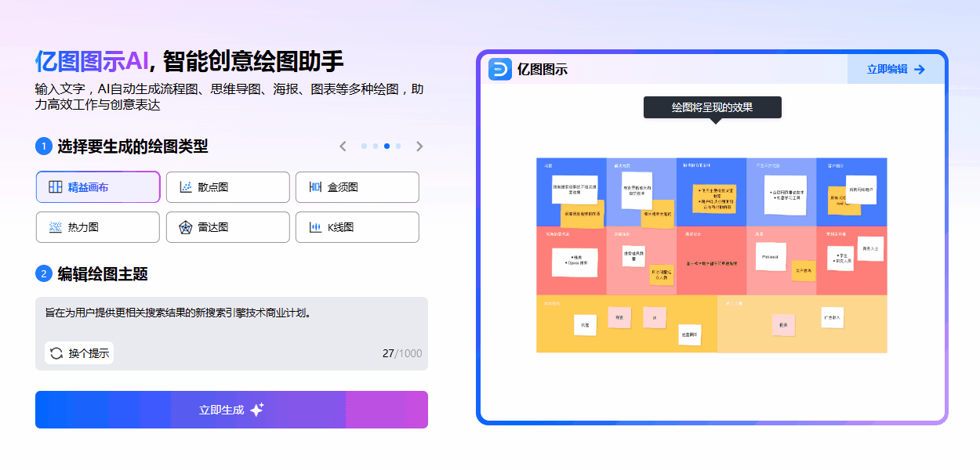
Task: Click the 选择要生成的绘图类型 heading
Action: coord(132,146)
